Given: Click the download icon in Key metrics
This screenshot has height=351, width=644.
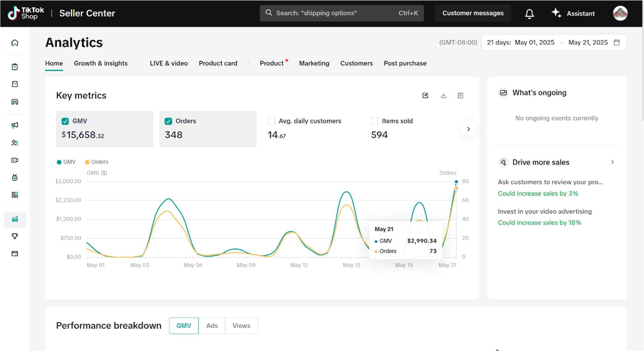Looking at the screenshot, I should click(443, 95).
